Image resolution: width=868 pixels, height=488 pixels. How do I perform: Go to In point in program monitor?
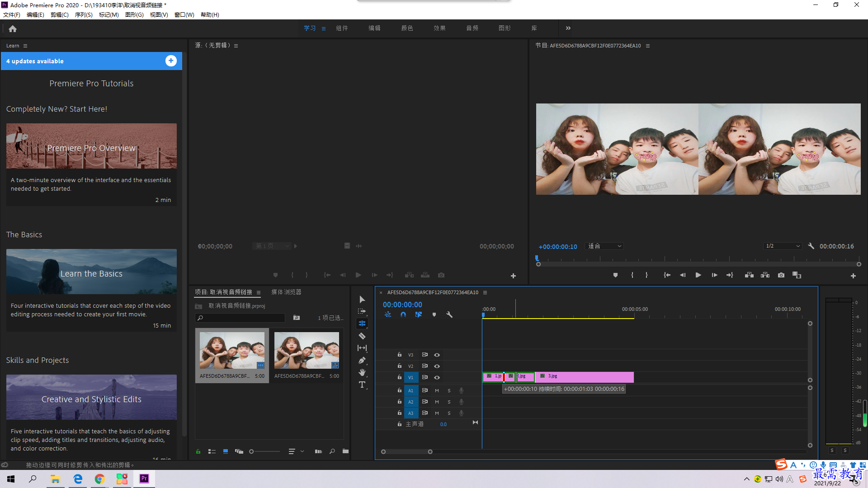point(667,275)
